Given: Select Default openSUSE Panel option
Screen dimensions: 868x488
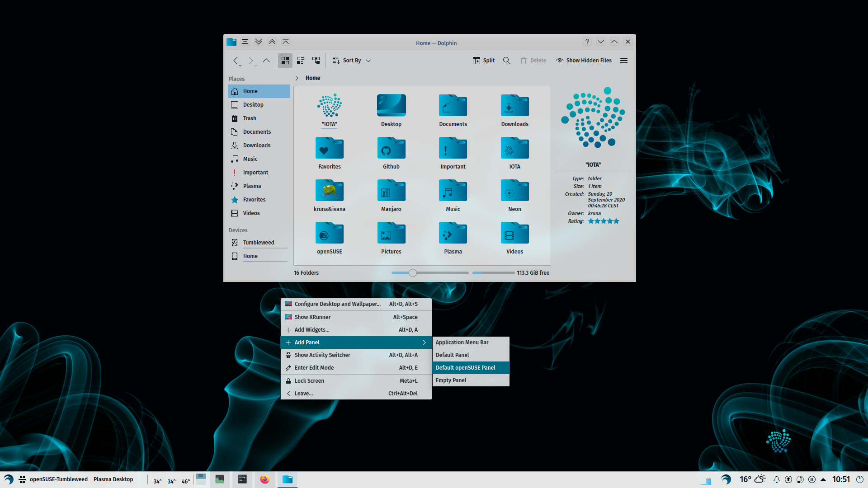Looking at the screenshot, I should coord(471,368).
